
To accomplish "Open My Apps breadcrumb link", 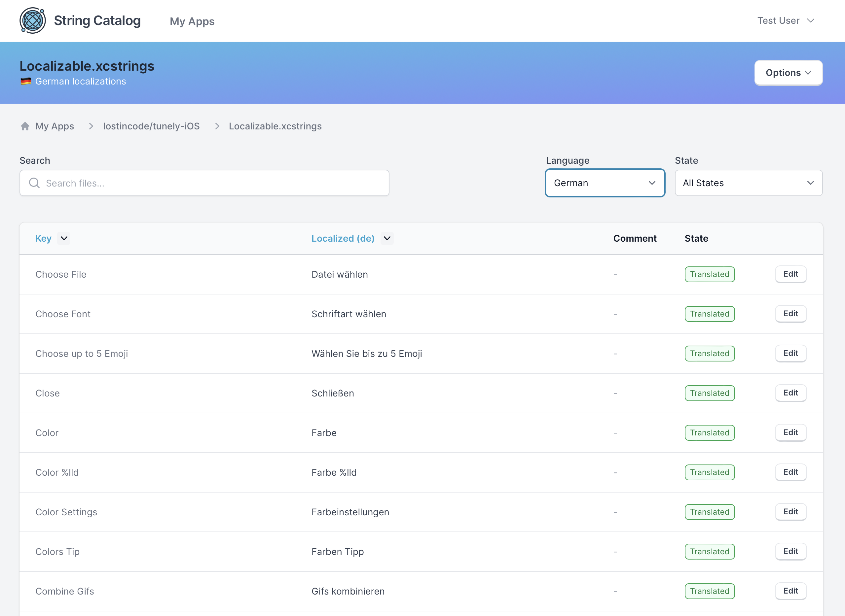I will point(55,126).
